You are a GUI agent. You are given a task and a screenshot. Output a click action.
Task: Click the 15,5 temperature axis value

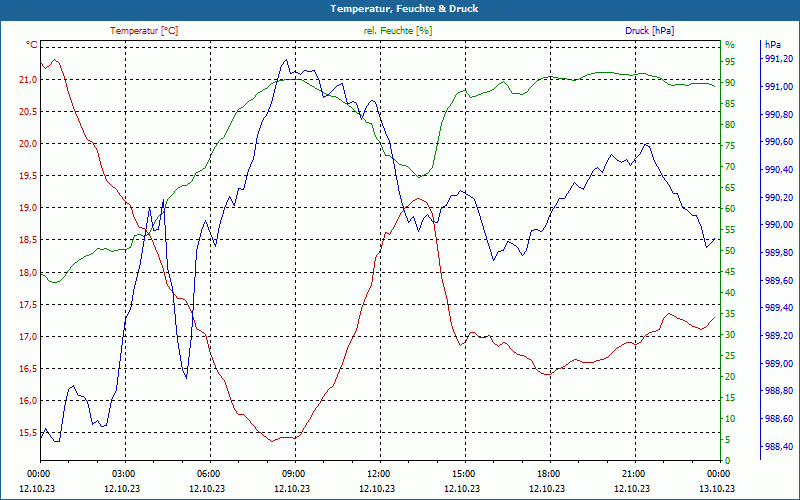click(x=29, y=433)
